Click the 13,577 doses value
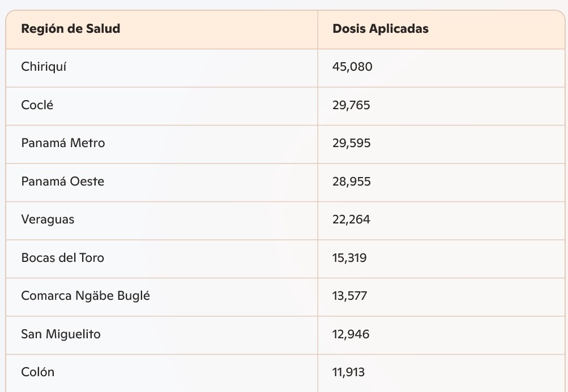Screen dimensions: 568x392 (x=349, y=296)
